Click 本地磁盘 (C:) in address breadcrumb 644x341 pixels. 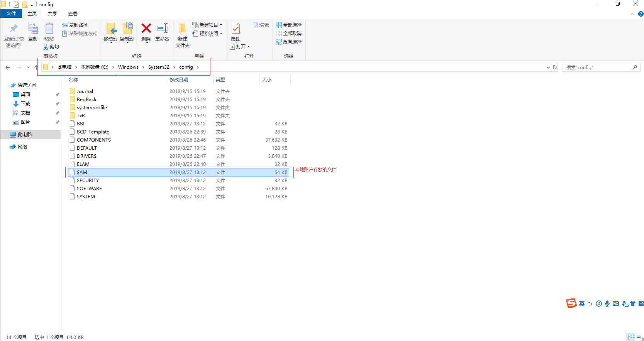(x=95, y=67)
